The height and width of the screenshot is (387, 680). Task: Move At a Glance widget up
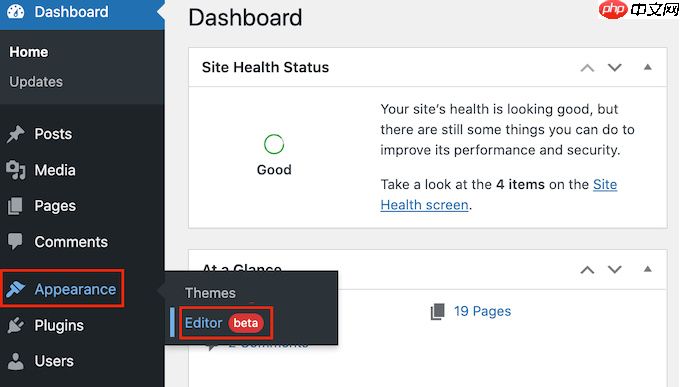click(587, 270)
